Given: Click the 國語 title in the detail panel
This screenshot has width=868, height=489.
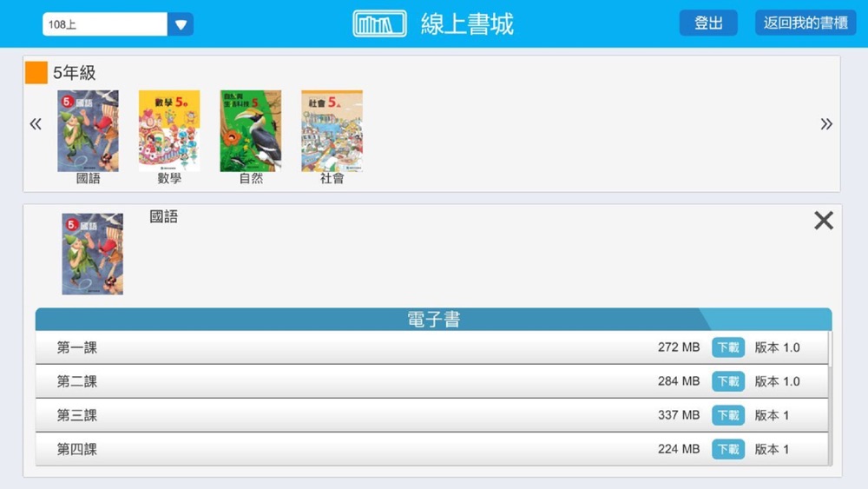Looking at the screenshot, I should (164, 216).
